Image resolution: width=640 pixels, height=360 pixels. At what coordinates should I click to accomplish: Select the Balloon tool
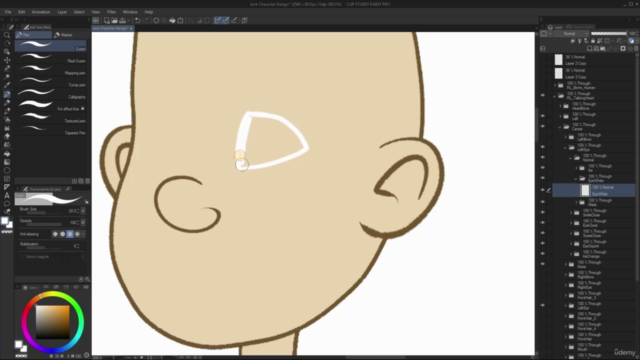pyautogui.click(x=7, y=203)
